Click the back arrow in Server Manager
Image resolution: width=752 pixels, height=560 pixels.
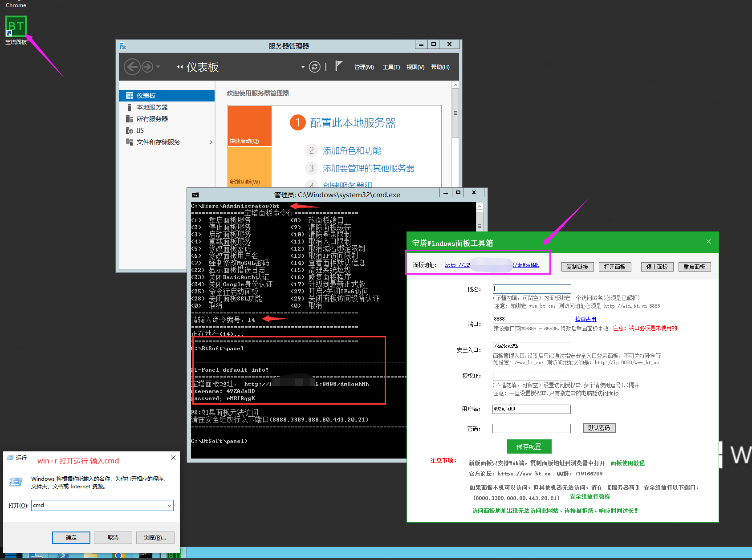point(132,67)
